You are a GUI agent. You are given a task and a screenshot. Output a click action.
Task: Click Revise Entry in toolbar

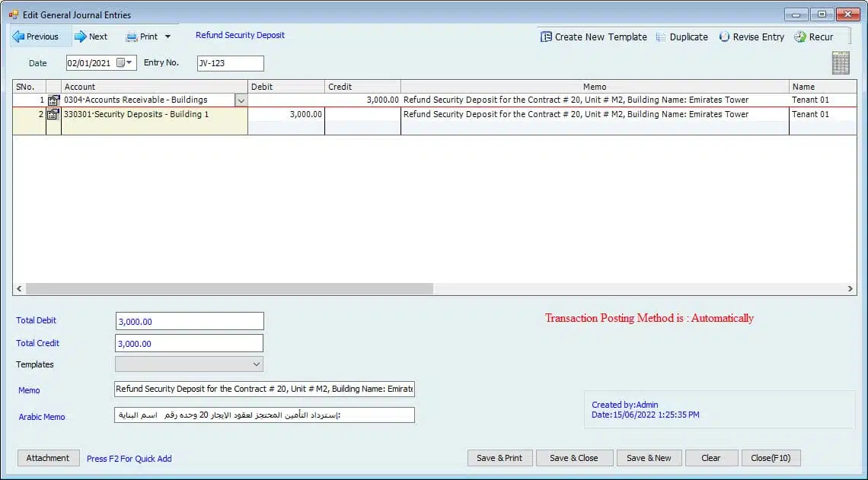(x=752, y=37)
